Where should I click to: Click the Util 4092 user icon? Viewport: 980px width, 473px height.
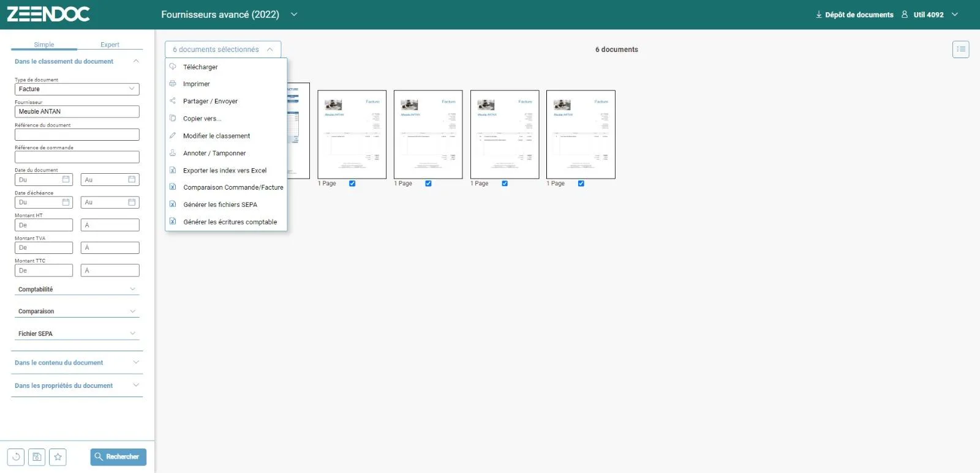pos(905,14)
